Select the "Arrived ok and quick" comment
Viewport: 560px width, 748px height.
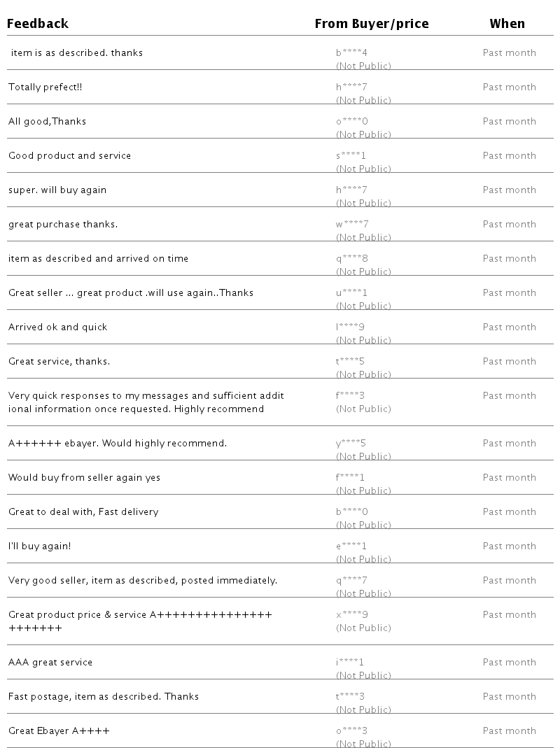(x=58, y=327)
